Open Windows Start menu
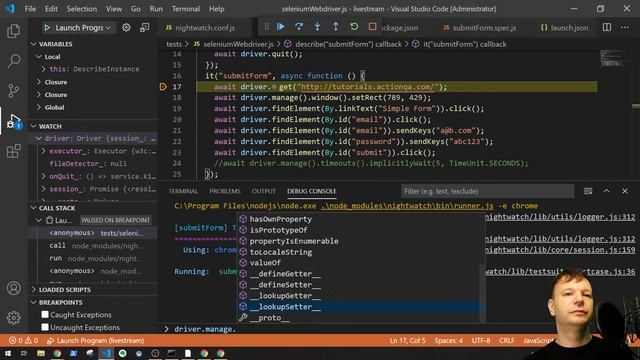This screenshot has height=360, width=640. tap(8, 353)
